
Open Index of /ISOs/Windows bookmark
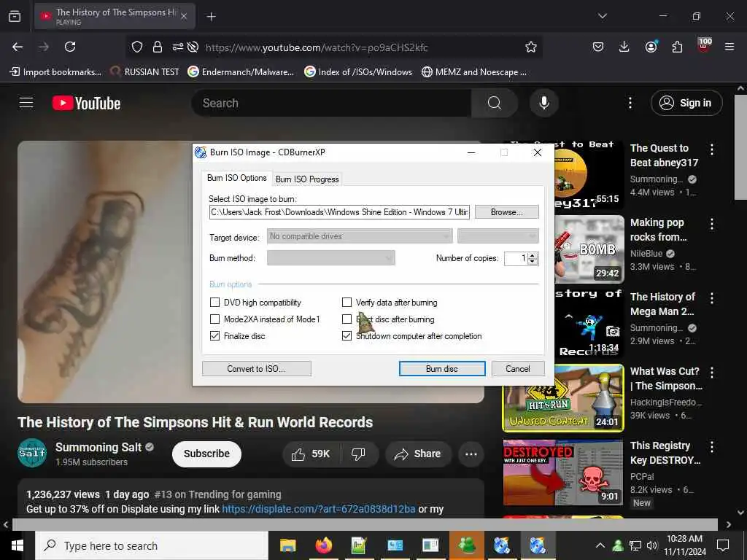pos(358,72)
